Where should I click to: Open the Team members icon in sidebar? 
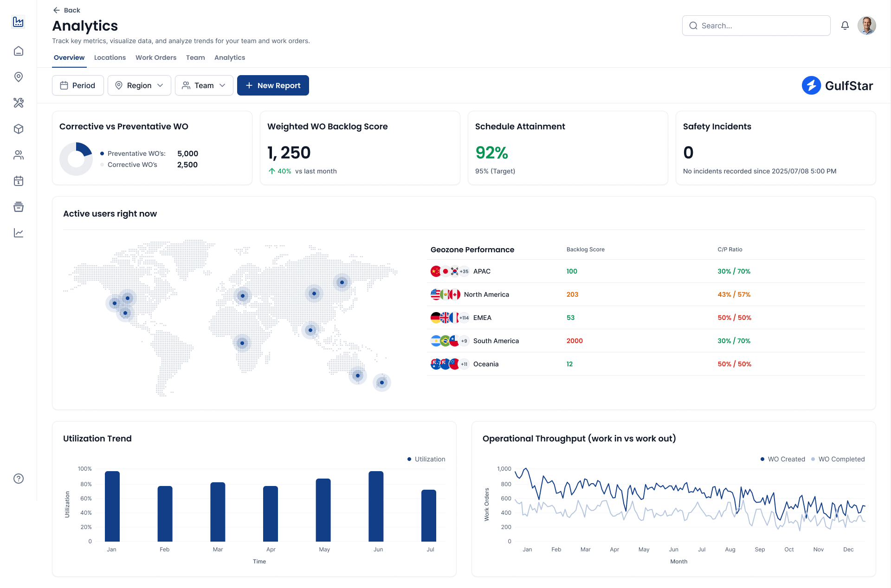pyautogui.click(x=19, y=154)
